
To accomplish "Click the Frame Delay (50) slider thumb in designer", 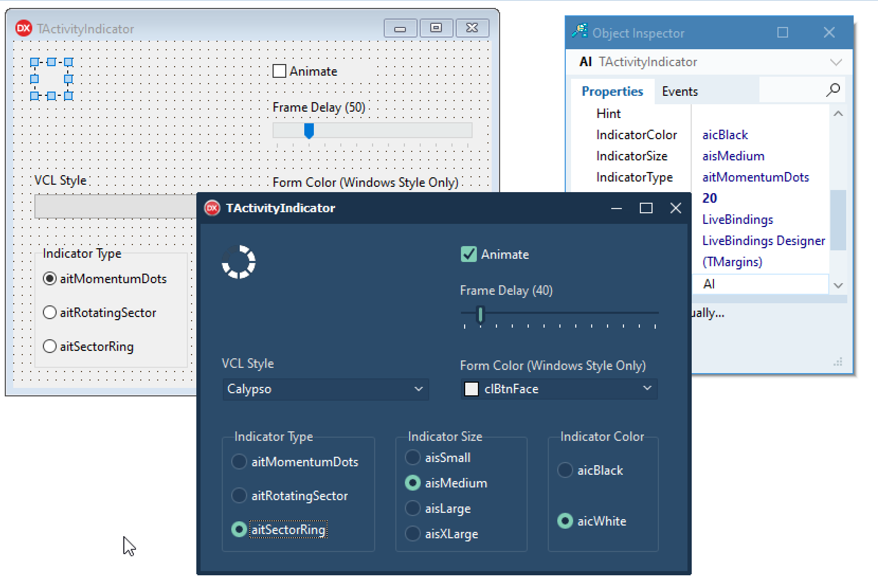I will [x=309, y=131].
